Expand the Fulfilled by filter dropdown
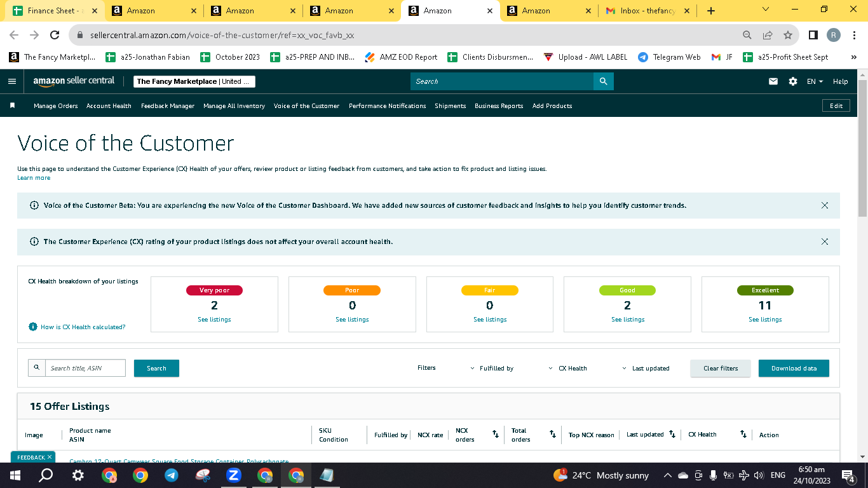868x488 pixels. coord(492,369)
